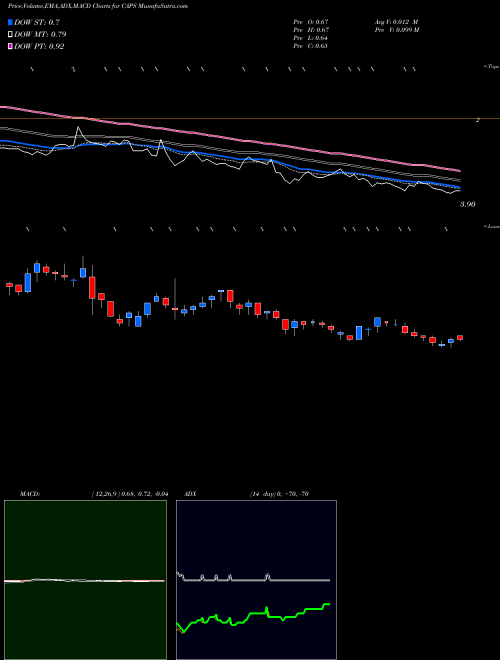Select the 'DOW MT: 0.79' legend label
Image resolution: width=500 pixels, height=660 pixels.
coord(40,35)
